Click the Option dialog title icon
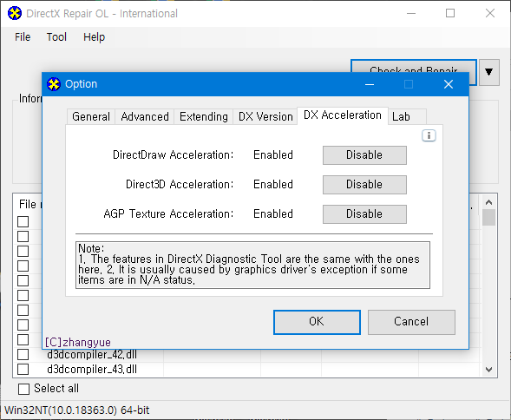The image size is (511, 420). click(x=54, y=84)
